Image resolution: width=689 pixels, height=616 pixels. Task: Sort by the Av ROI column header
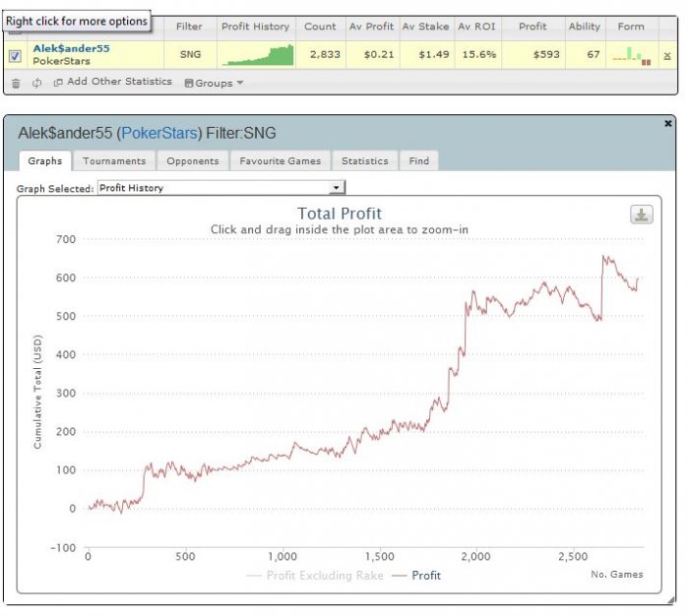(476, 27)
